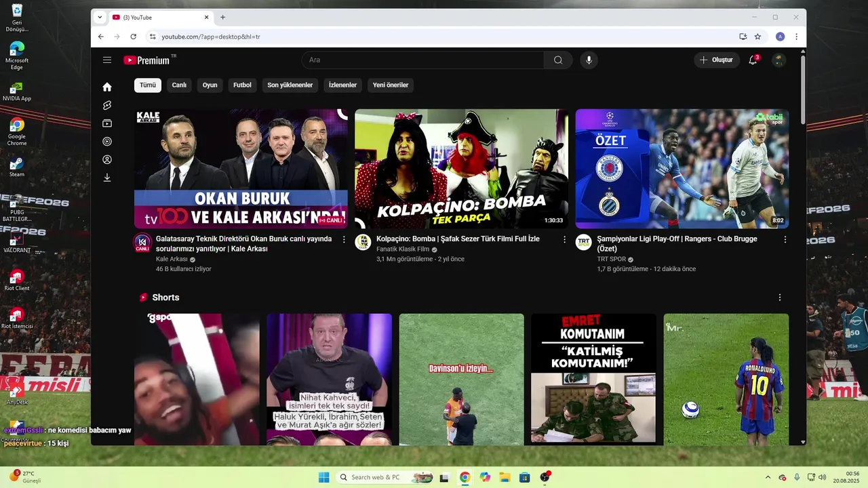The height and width of the screenshot is (488, 868).
Task: Open the Kale Arkası channel name link
Action: (x=172, y=259)
